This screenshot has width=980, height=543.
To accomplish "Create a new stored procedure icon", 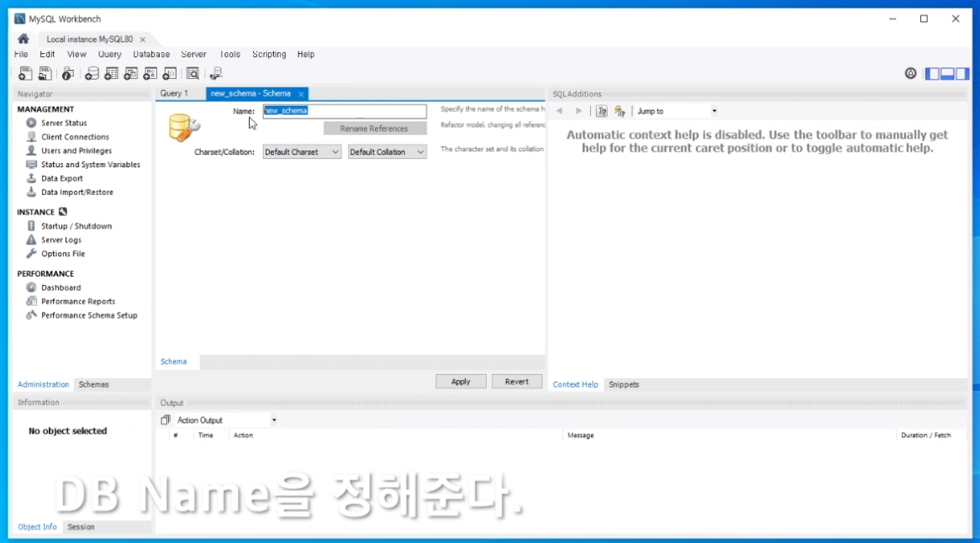I will pos(150,74).
